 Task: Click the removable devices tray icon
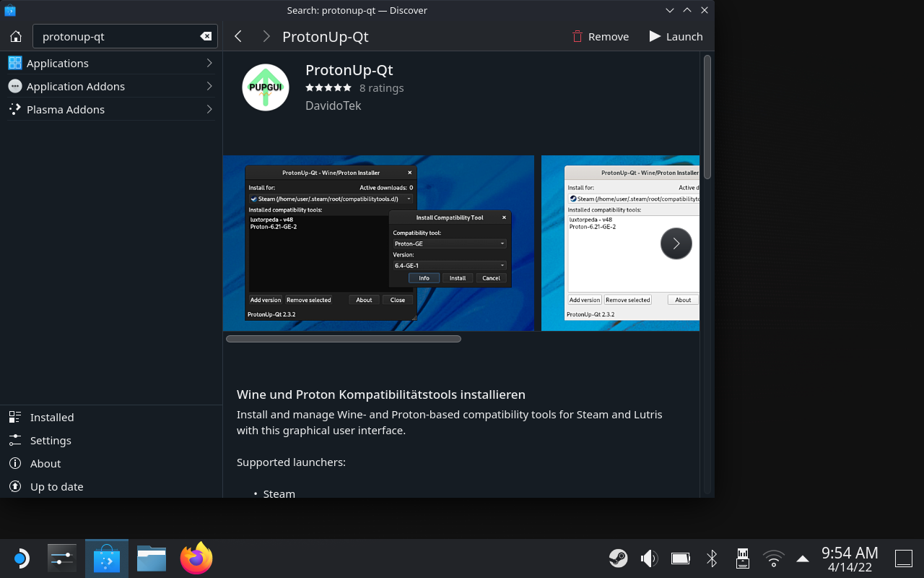(x=742, y=558)
